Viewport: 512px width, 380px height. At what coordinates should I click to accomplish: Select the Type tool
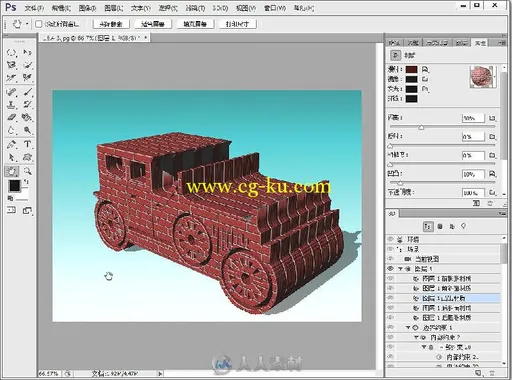pos(27,144)
